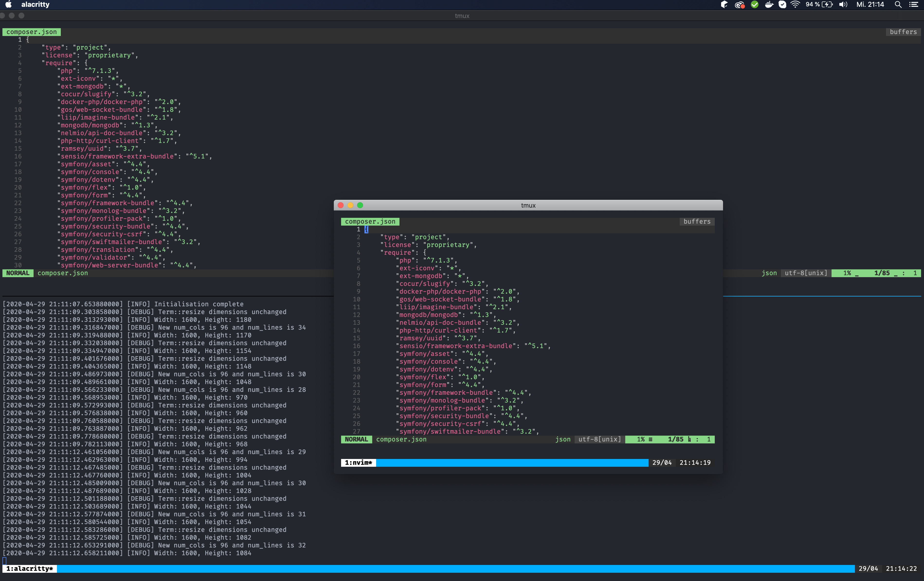
Task: Open Spotlight search from the menu bar
Action: click(898, 5)
